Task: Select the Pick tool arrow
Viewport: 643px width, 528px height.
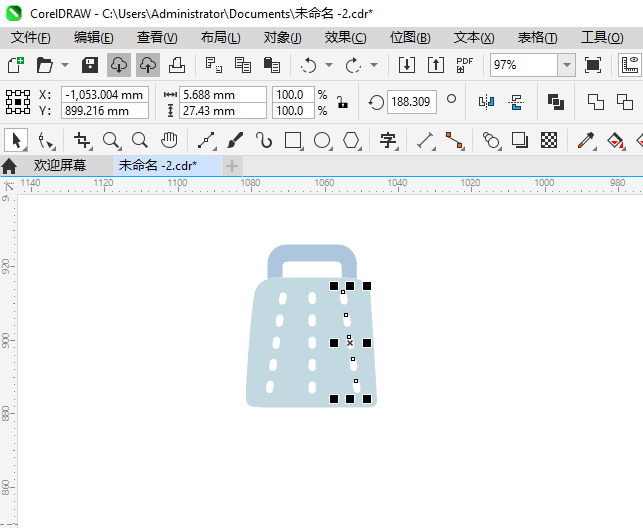Action: tap(16, 140)
